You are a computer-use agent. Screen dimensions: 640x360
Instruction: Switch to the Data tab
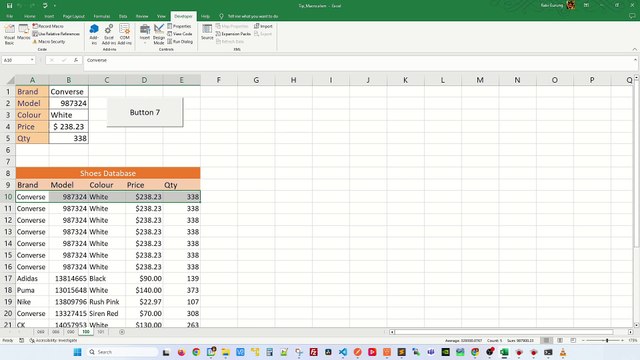click(x=123, y=16)
